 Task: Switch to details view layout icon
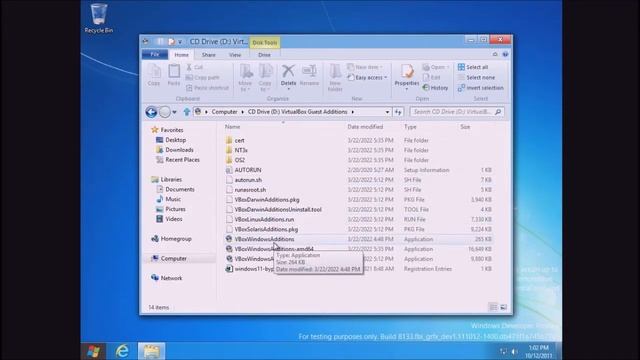click(493, 307)
